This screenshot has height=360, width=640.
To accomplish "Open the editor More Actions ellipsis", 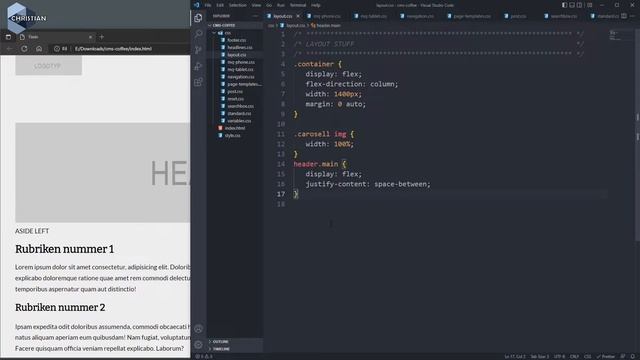I will pos(633,16).
